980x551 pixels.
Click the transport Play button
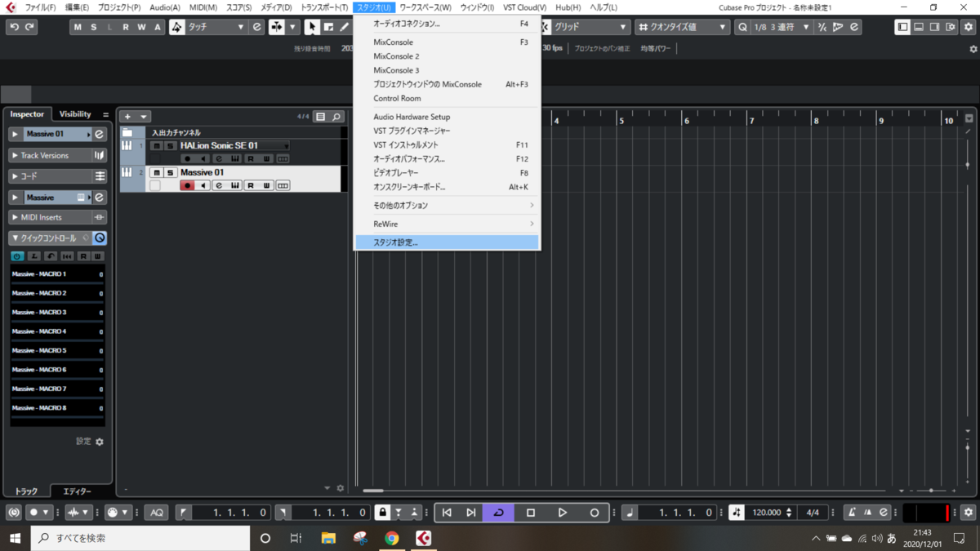point(563,513)
